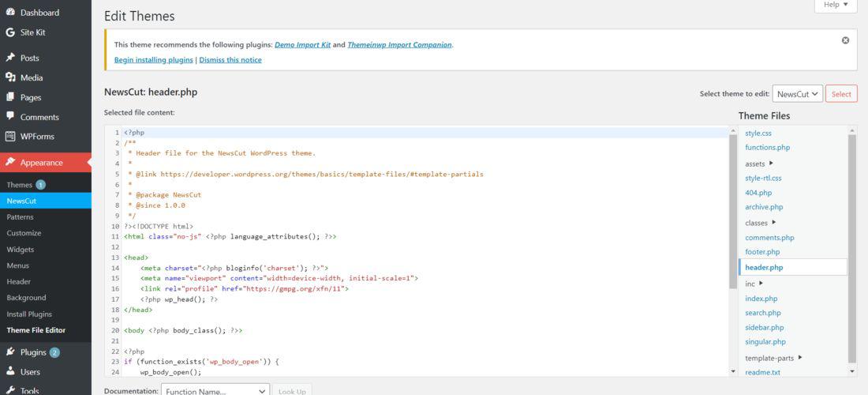
Task: Click the Media library icon
Action: pyautogui.click(x=10, y=77)
